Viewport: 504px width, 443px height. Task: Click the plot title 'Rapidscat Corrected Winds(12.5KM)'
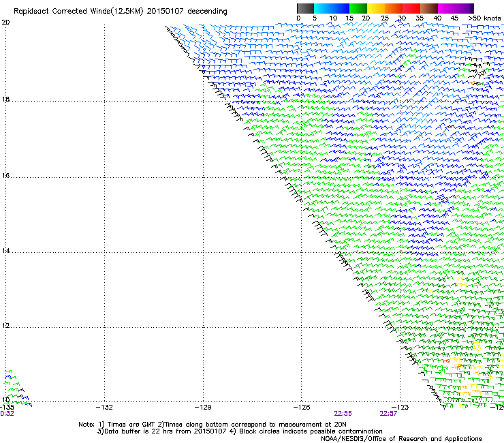78,12
